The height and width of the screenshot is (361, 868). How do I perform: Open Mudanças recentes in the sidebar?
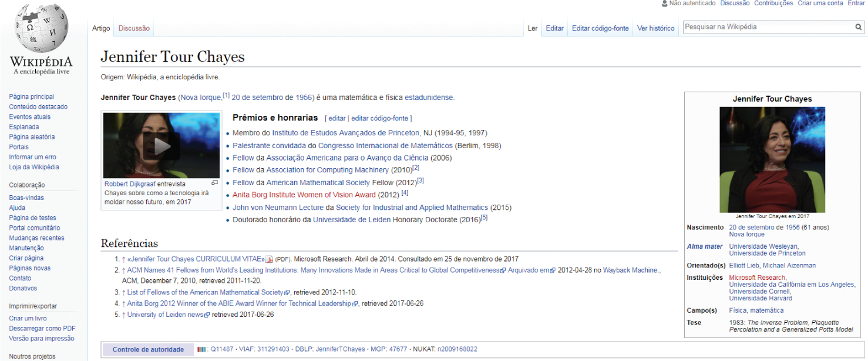[36, 238]
